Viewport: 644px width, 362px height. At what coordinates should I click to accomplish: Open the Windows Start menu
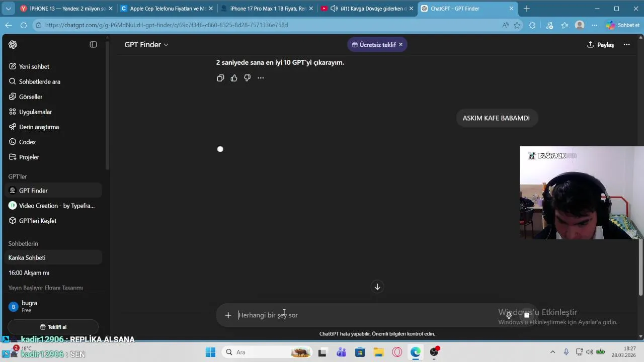[x=210, y=352]
